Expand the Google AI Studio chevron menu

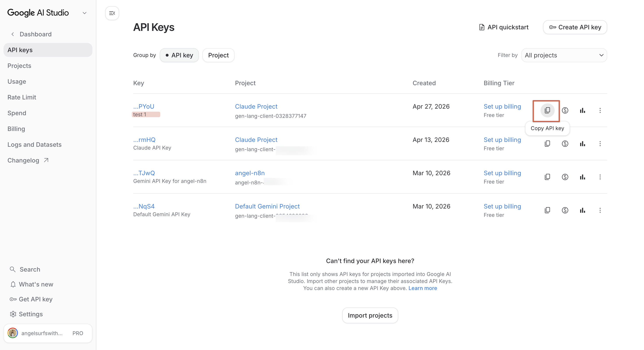point(85,13)
